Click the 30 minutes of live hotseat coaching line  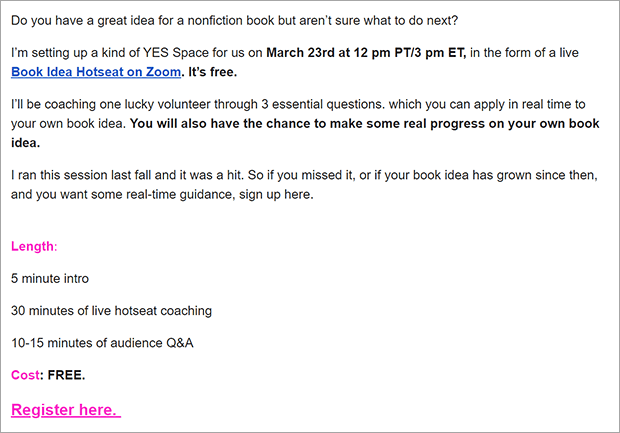112,311
